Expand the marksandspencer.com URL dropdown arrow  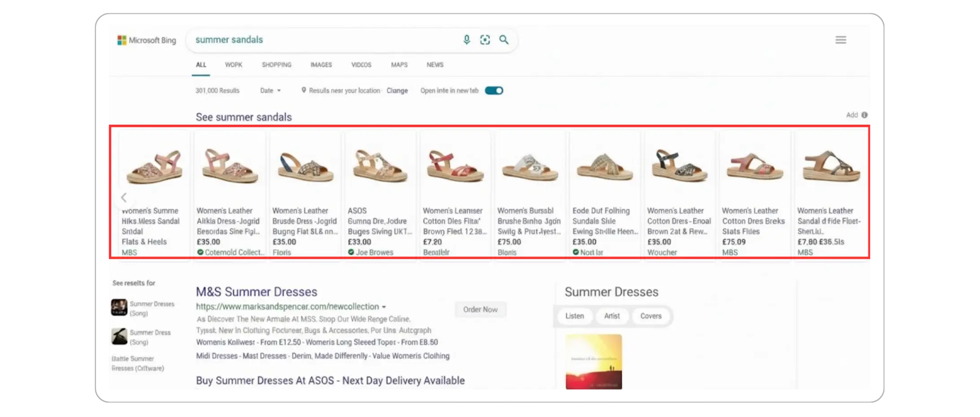click(x=384, y=307)
